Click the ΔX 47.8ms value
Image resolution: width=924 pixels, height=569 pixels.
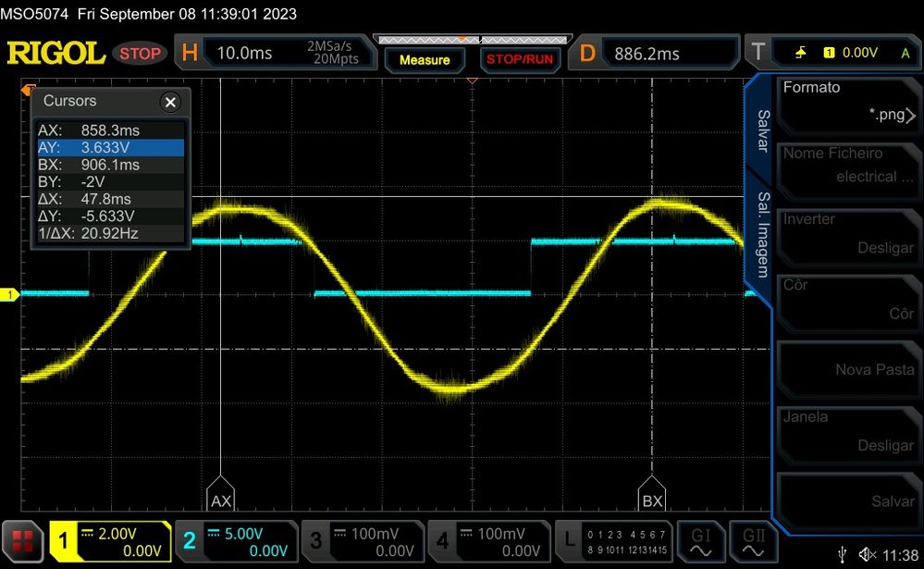click(x=106, y=199)
